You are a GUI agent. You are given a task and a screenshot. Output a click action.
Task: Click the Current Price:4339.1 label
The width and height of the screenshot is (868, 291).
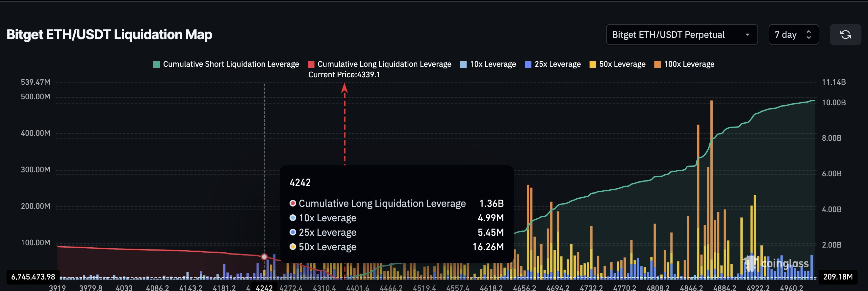click(x=344, y=74)
